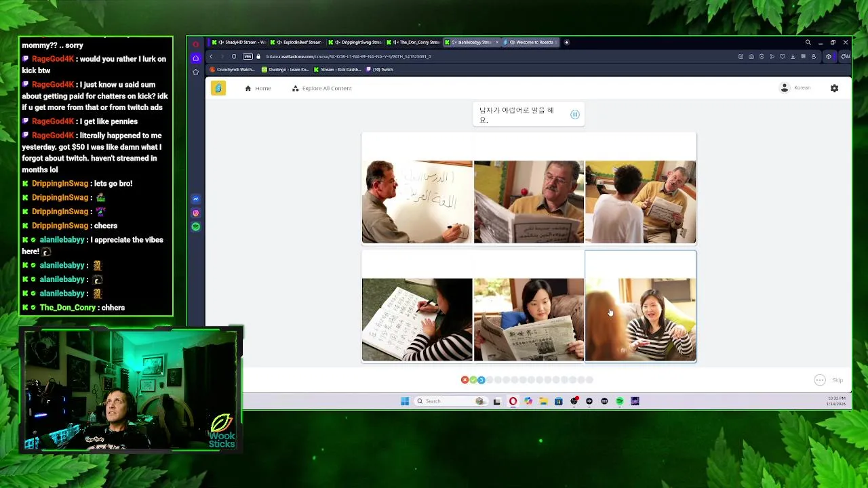Open Instagram in Opera sidebar
This screenshot has width=868, height=488.
point(196,213)
